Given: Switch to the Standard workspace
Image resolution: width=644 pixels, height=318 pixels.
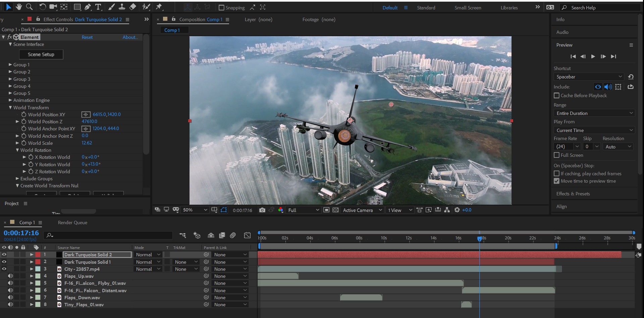Looking at the screenshot, I should tap(426, 8).
